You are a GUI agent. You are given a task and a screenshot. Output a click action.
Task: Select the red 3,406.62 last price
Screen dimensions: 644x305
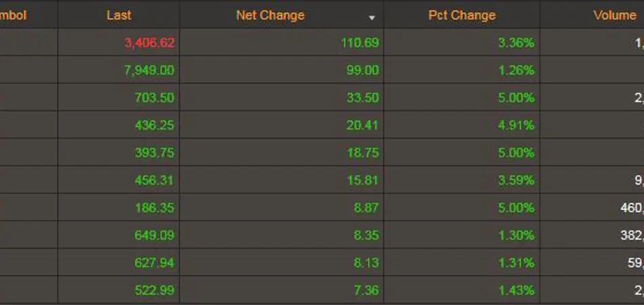149,43
